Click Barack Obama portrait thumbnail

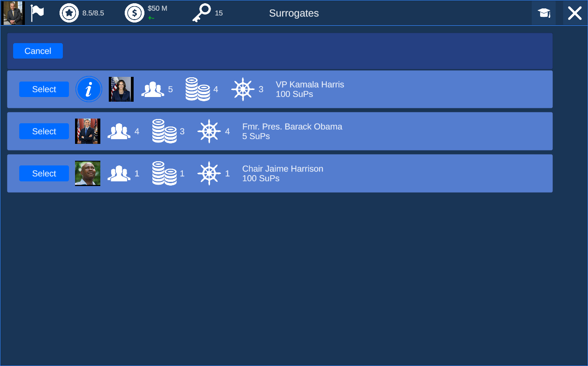click(88, 131)
